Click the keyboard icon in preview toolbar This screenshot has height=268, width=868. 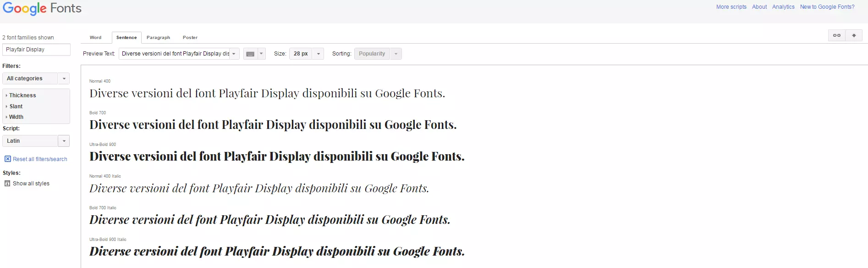coord(250,54)
